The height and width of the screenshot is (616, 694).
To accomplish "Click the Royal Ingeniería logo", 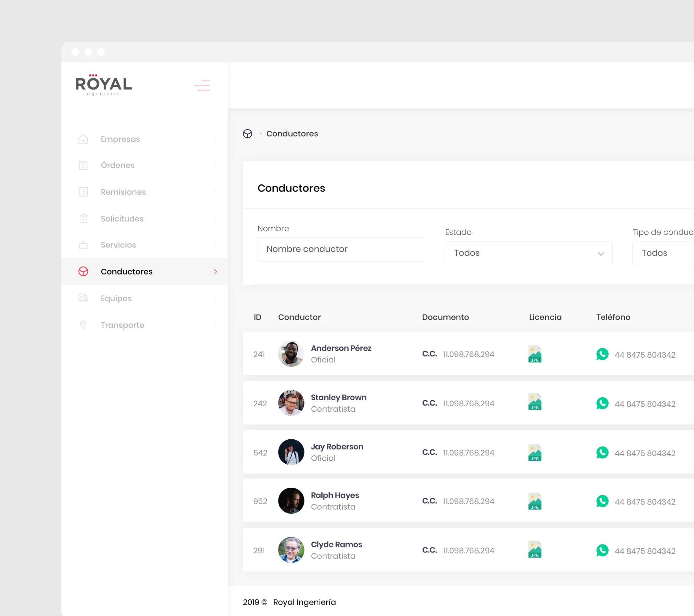I will (104, 85).
